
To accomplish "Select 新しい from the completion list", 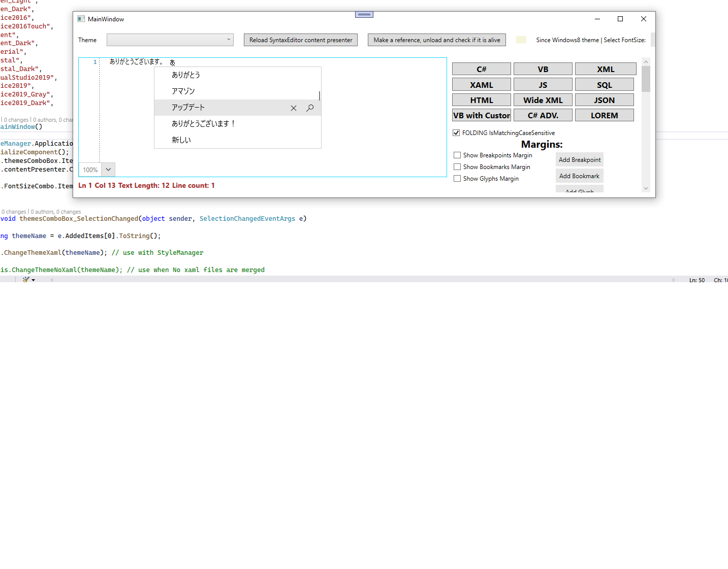I will tap(182, 140).
